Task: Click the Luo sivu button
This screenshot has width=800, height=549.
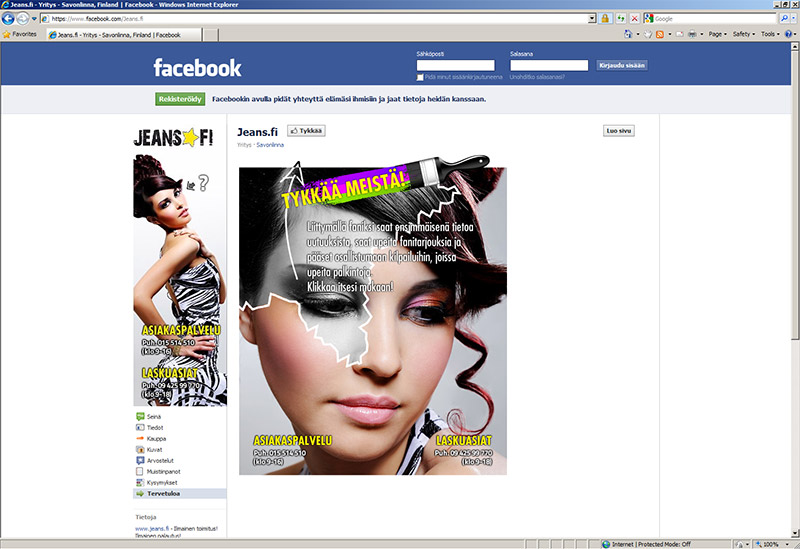Action: point(618,131)
